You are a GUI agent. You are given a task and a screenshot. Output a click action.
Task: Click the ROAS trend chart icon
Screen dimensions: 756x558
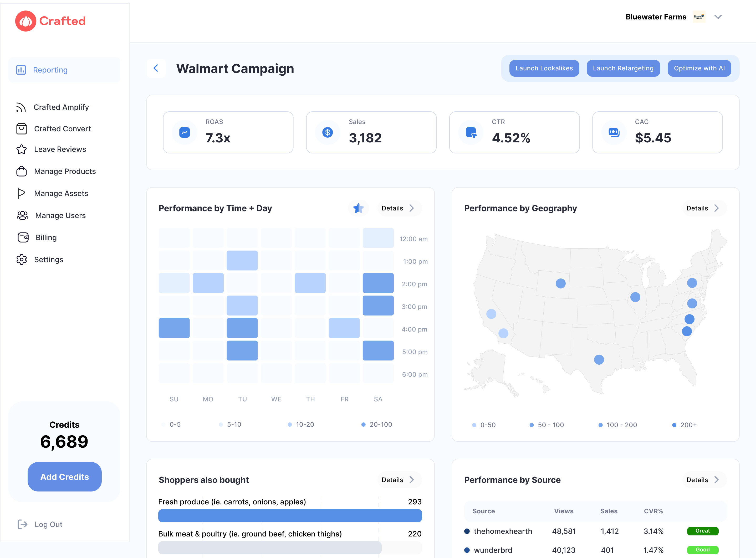coord(185,132)
